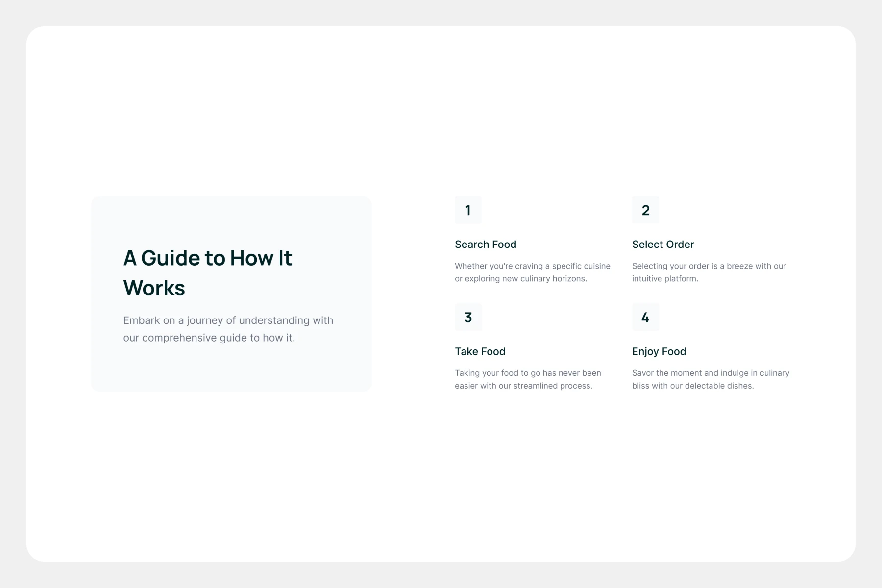The height and width of the screenshot is (588, 882).
Task: Click the word 'Works' in the heading
Action: pos(154,288)
